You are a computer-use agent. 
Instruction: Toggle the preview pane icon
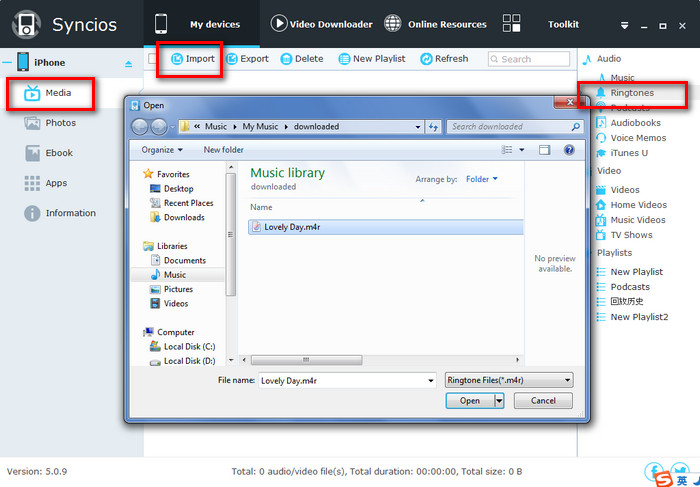(544, 150)
